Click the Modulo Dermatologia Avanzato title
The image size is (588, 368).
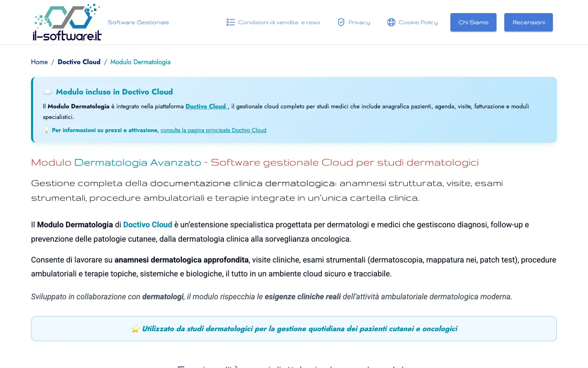click(x=255, y=162)
